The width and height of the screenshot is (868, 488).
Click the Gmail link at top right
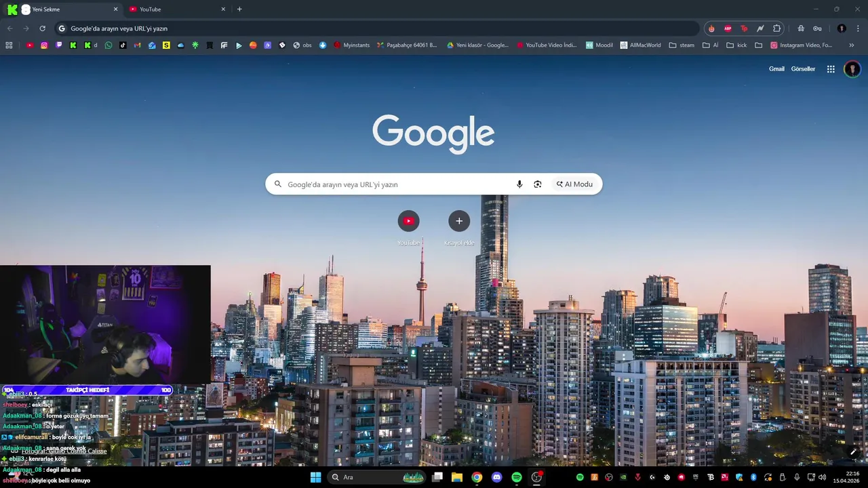(776, 69)
